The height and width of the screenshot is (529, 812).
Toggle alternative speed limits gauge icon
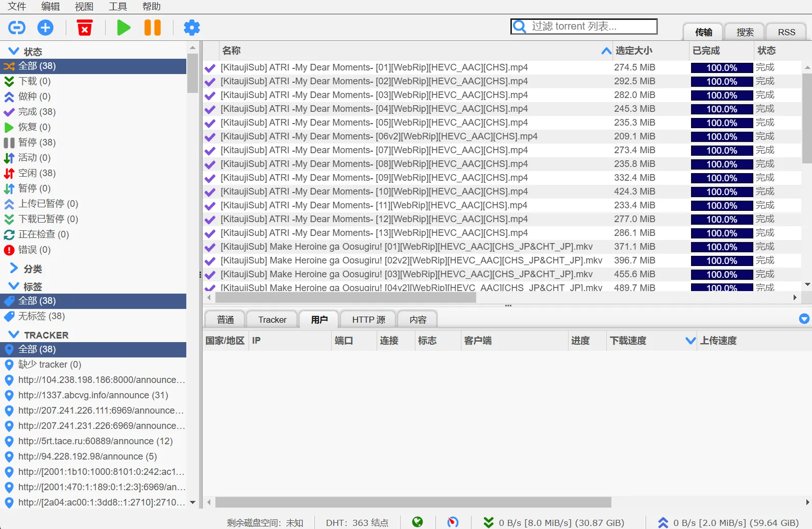[453, 522]
